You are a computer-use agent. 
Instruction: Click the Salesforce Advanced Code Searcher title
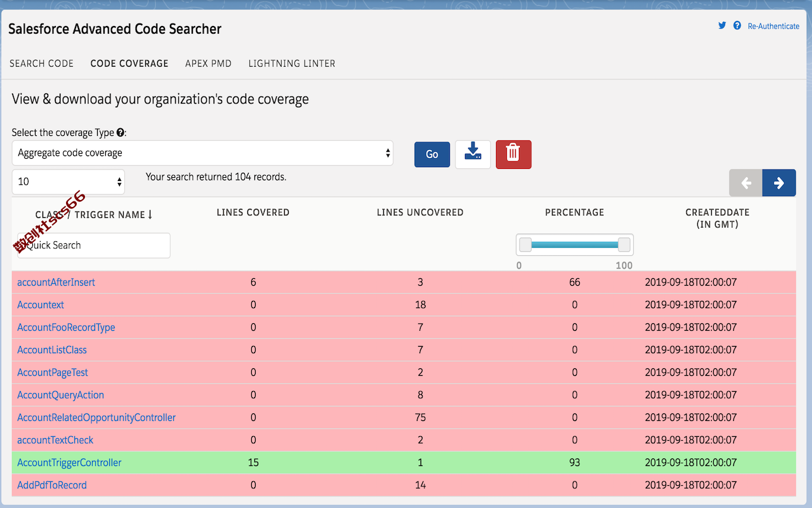(115, 29)
